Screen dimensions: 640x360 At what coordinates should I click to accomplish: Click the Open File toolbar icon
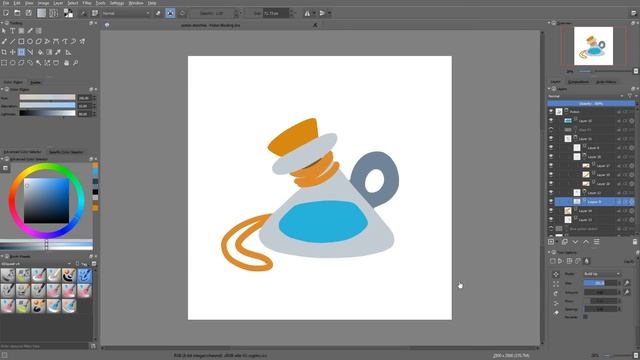17,13
